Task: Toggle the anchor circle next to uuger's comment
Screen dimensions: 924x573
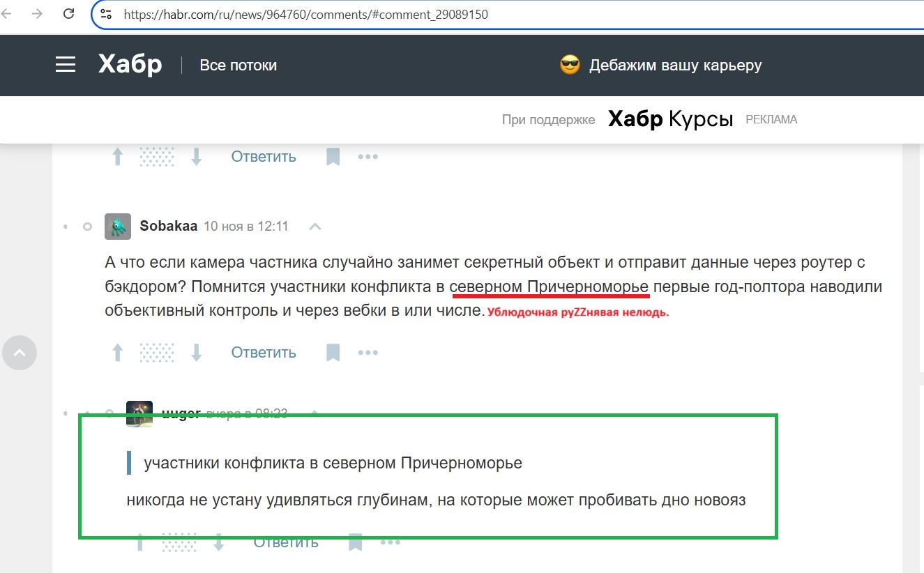Action: pyautogui.click(x=108, y=412)
